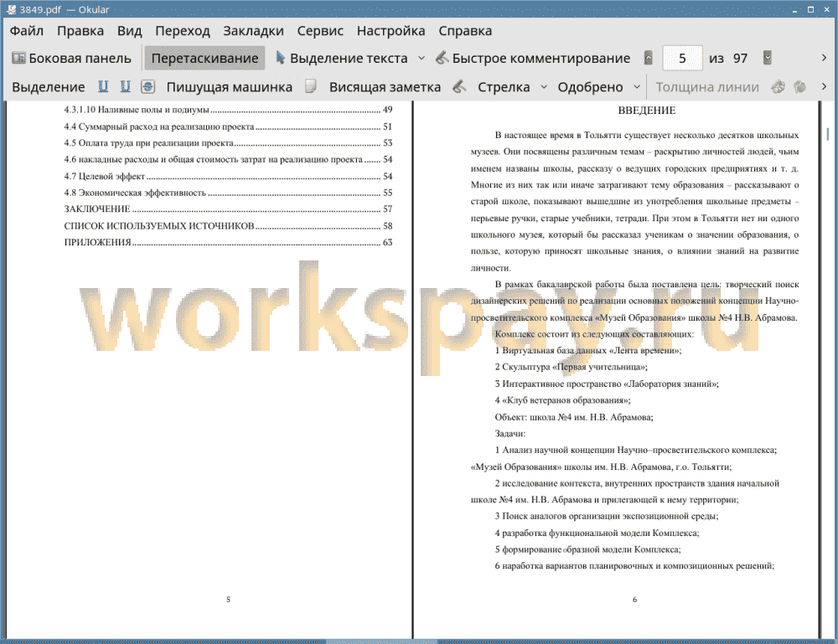Select the inline note icon
Screen dimensions: 838x644
311,86
